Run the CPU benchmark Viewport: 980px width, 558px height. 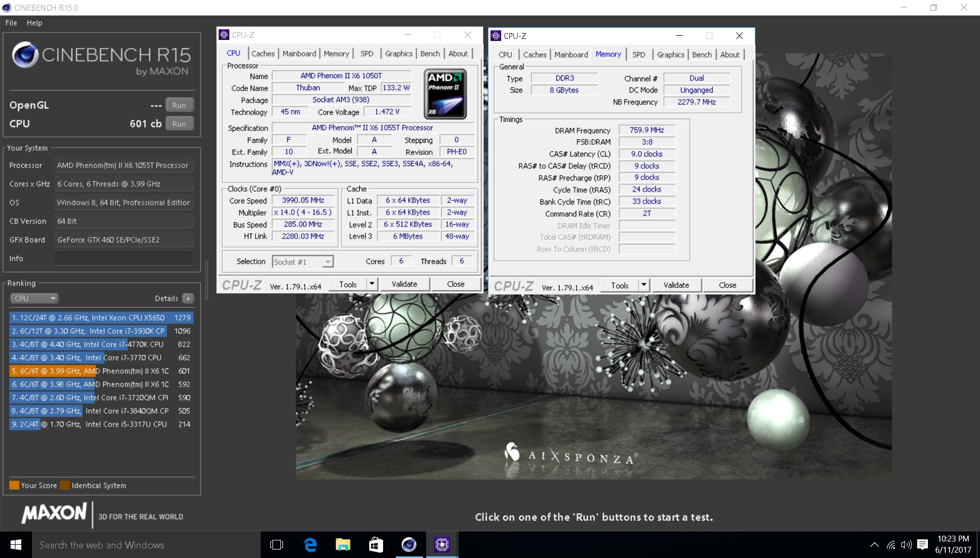click(x=179, y=124)
